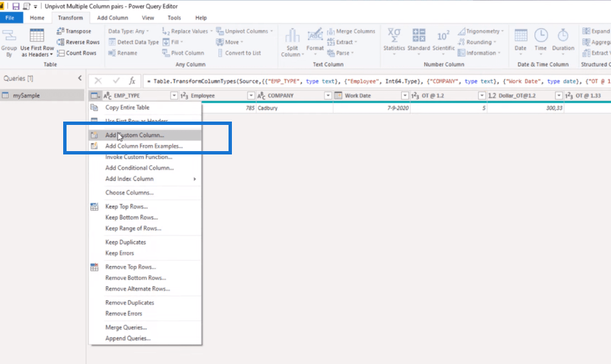611x364 pixels.
Task: Open EMP_TYPE column filter dropdown
Action: tap(174, 96)
